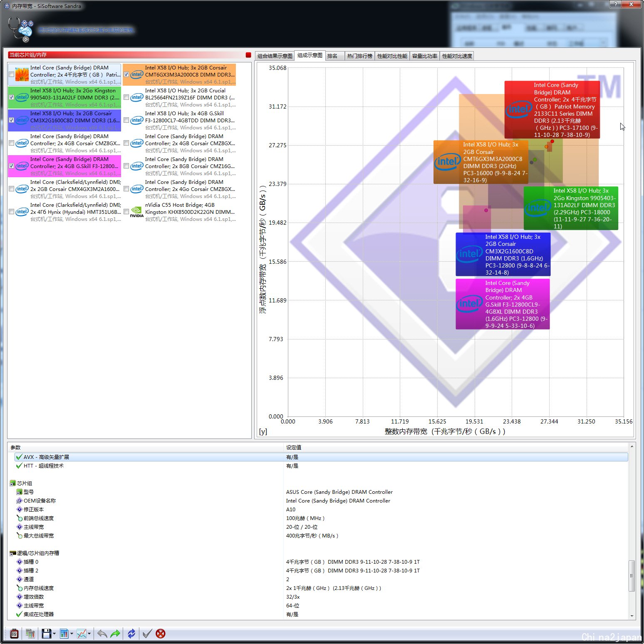
Task: Click the green Kingston 9905403 label in chart
Action: pyautogui.click(x=571, y=208)
